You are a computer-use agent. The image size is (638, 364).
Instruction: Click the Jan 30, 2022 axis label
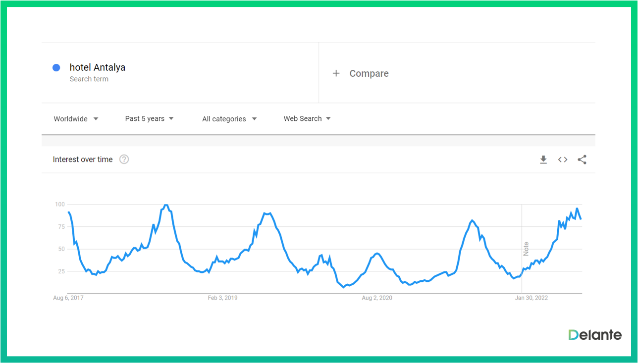(532, 298)
